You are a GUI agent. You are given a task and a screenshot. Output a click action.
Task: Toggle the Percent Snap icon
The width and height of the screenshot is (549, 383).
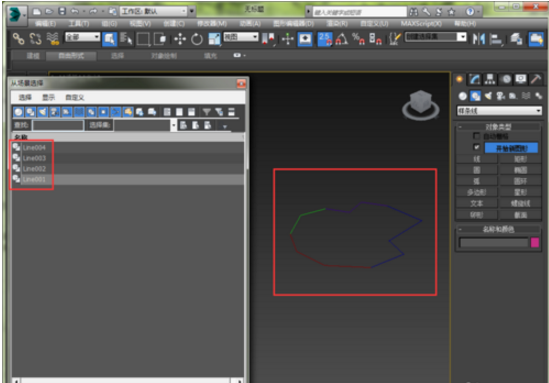coord(358,39)
